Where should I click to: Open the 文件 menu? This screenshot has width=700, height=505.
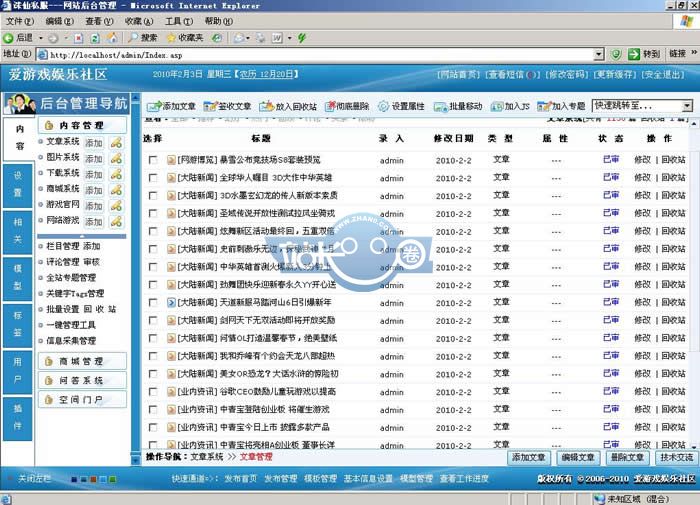20,21
